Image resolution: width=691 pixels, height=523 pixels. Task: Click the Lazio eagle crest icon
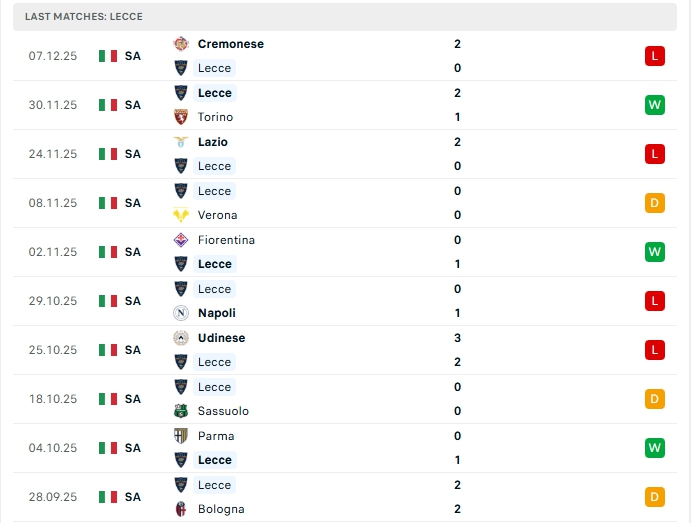click(181, 142)
